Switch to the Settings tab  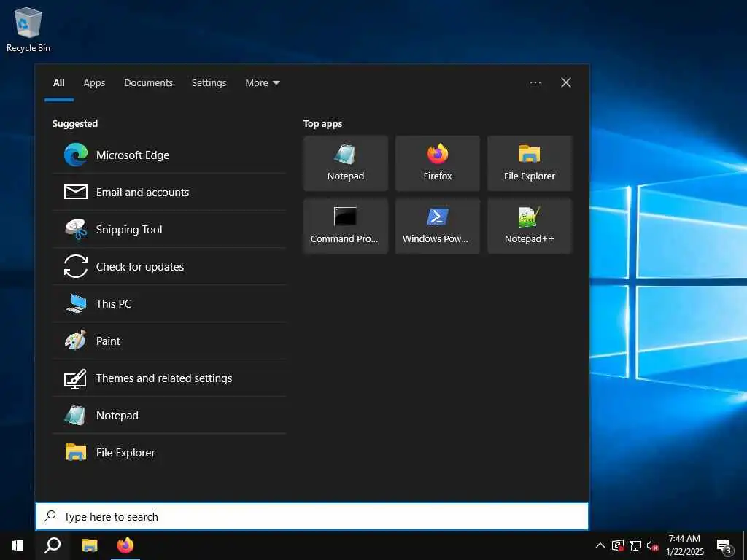(x=209, y=83)
